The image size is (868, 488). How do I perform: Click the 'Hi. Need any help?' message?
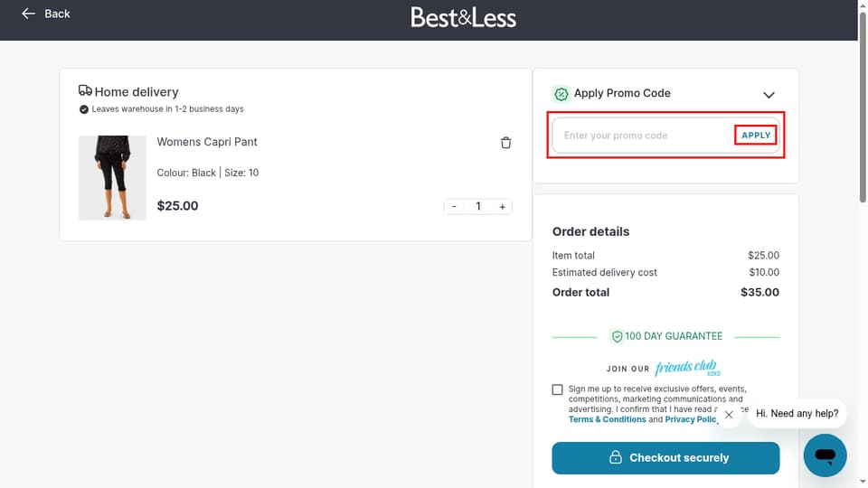tap(797, 413)
